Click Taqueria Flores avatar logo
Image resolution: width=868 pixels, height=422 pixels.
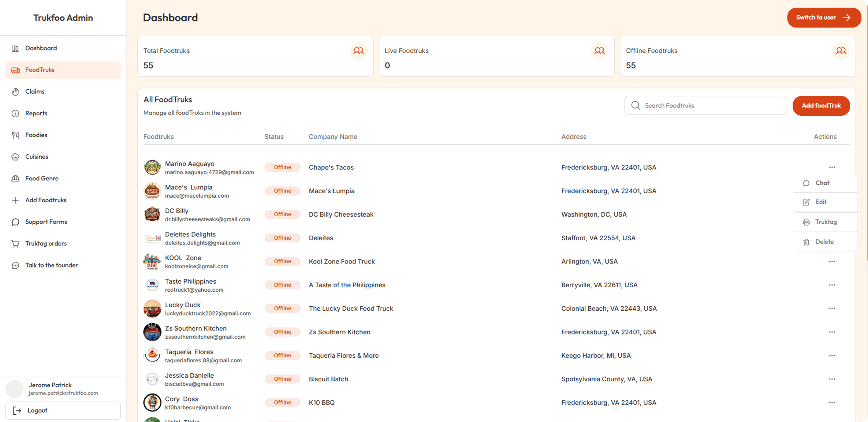(152, 356)
